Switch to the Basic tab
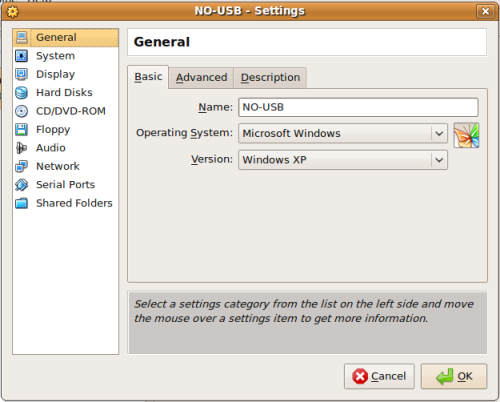Viewport: 500px width, 402px height. (148, 77)
